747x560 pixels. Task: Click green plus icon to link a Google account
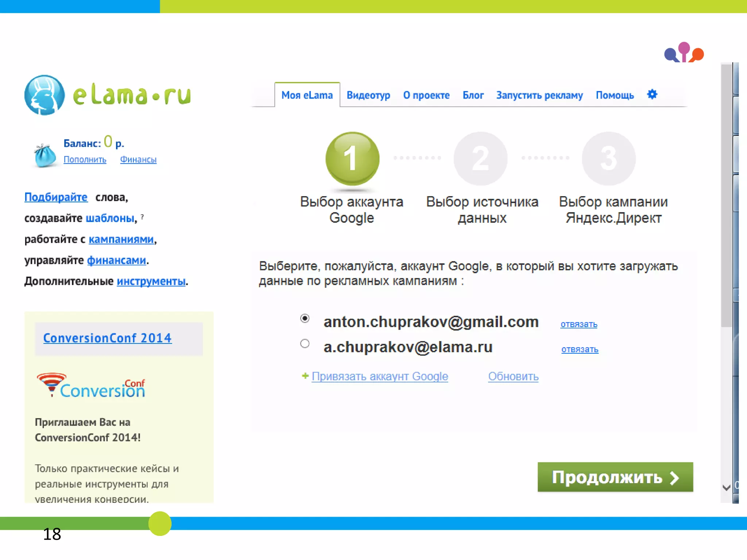coord(305,376)
